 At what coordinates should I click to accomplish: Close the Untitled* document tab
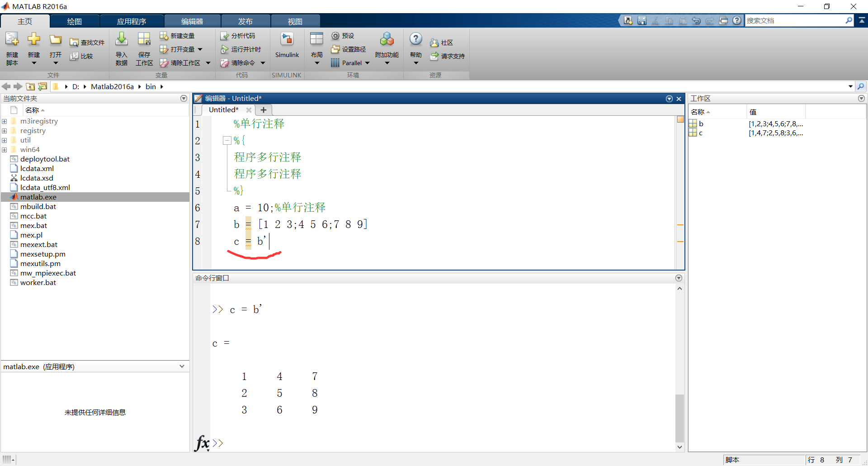coord(249,110)
